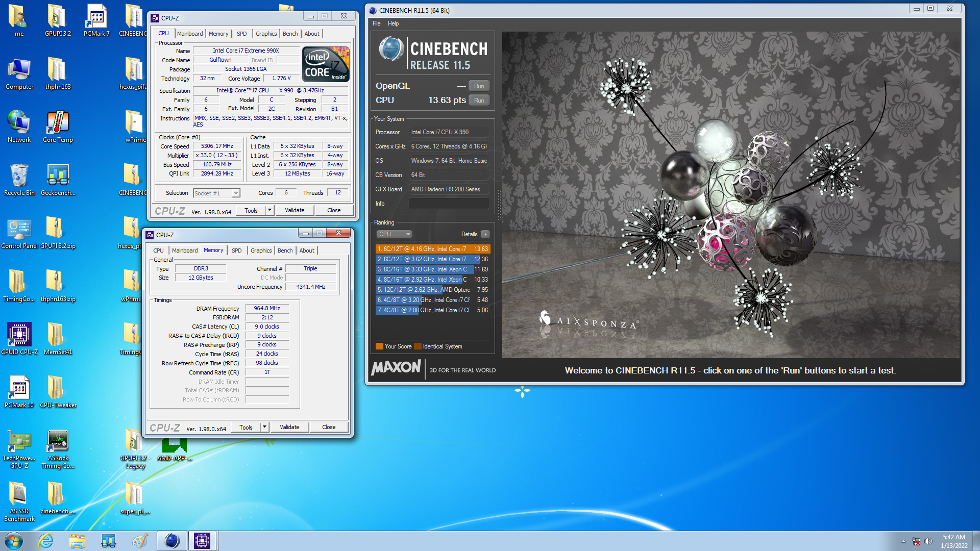Open the CPU-Tweaker folder
The image size is (980, 551).
click(58, 392)
